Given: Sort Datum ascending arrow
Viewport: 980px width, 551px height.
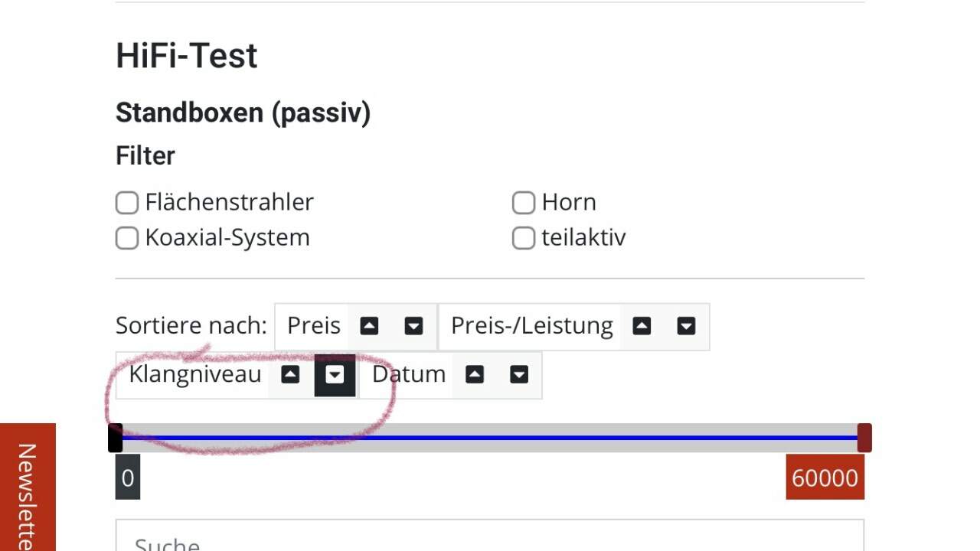Looking at the screenshot, I should tap(475, 374).
